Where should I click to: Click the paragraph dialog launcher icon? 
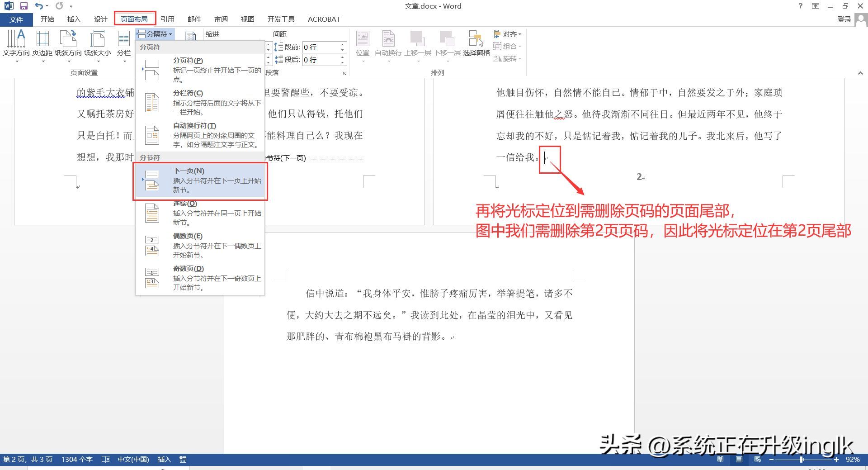point(344,73)
